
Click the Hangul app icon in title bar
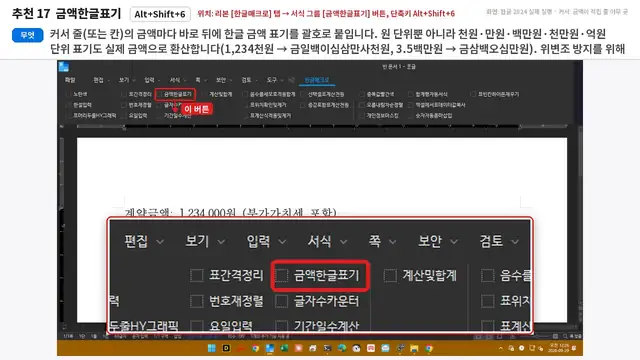click(x=64, y=67)
